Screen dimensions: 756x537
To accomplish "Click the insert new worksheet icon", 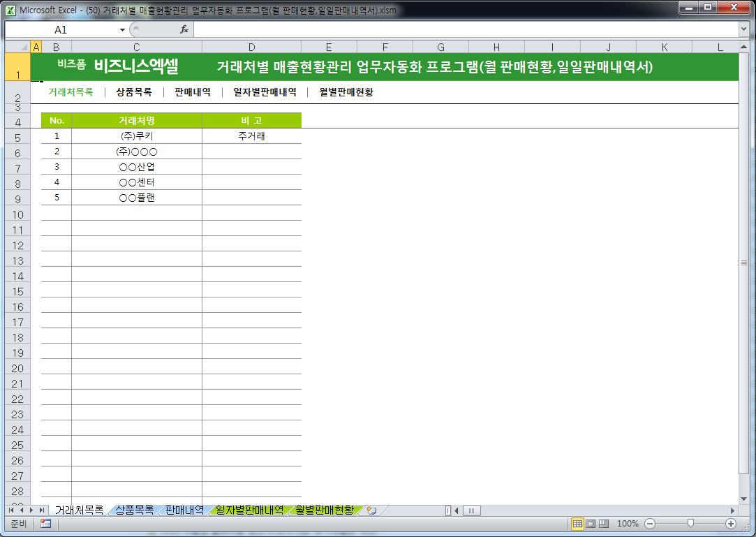I will 371,510.
